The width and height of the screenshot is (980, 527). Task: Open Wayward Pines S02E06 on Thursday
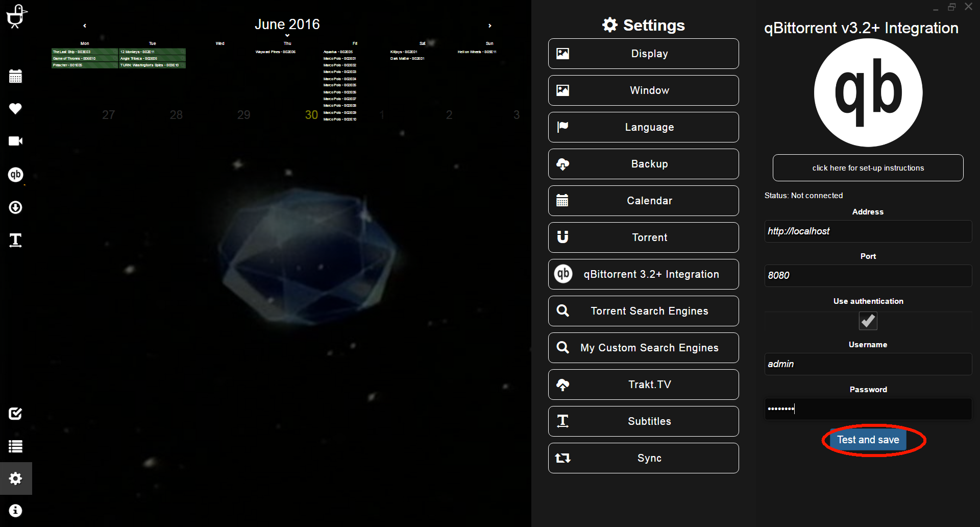[276, 52]
